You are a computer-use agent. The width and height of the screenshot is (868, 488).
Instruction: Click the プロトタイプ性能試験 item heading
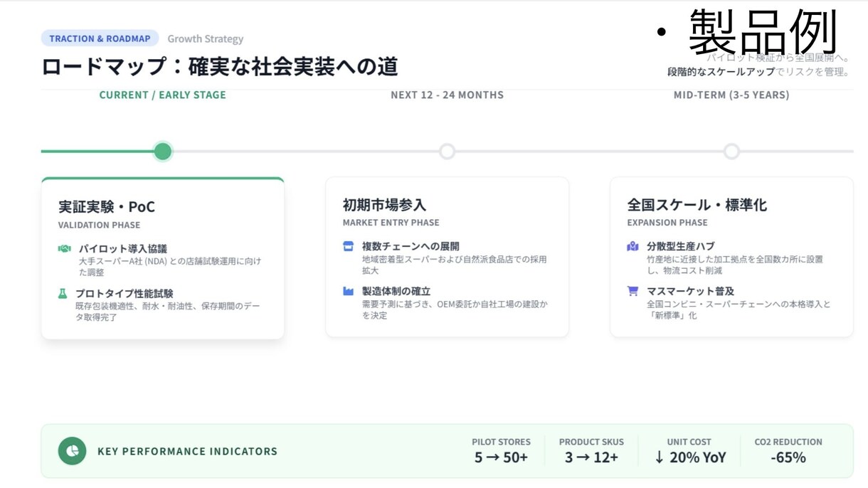click(x=124, y=293)
